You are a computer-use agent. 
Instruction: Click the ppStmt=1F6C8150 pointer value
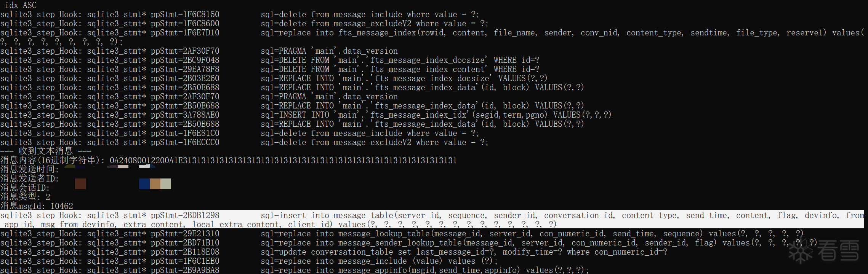185,14
